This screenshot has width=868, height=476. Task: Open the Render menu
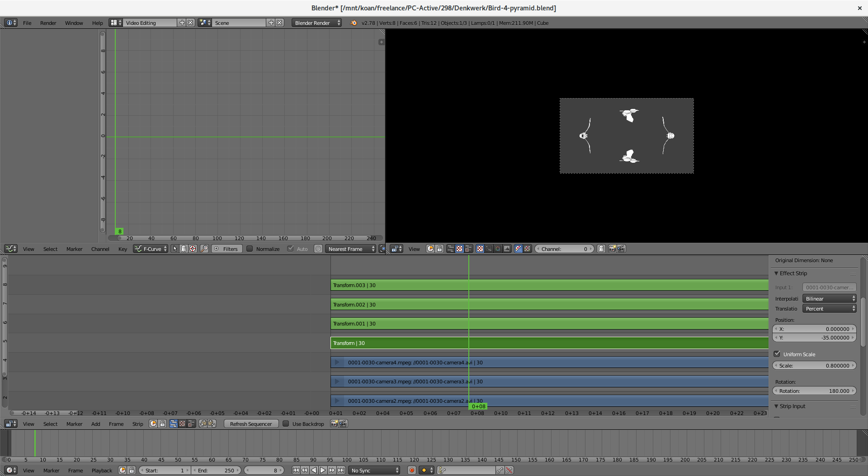(x=48, y=23)
